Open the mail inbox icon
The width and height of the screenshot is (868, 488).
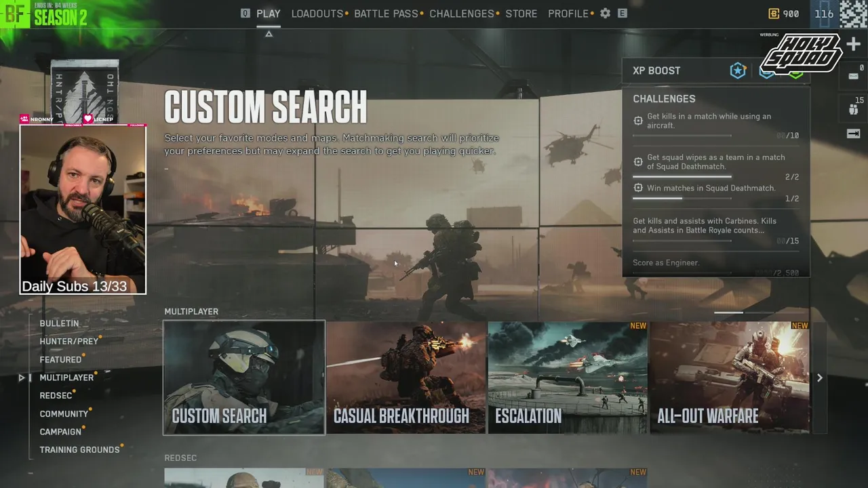[854, 76]
